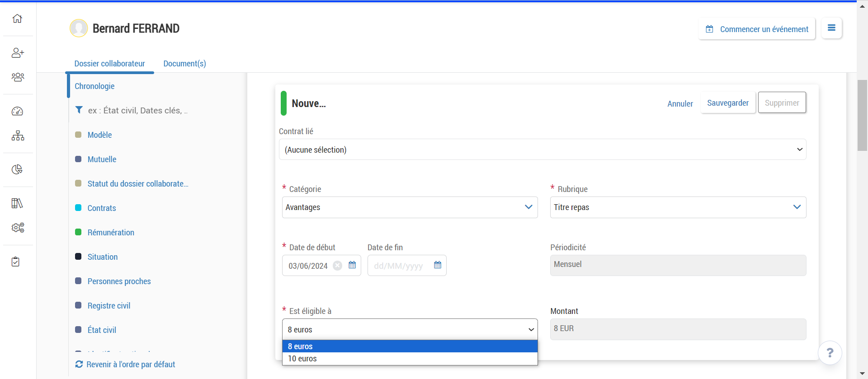Open the hamburger menu button
This screenshot has width=868, height=379.
(831, 28)
